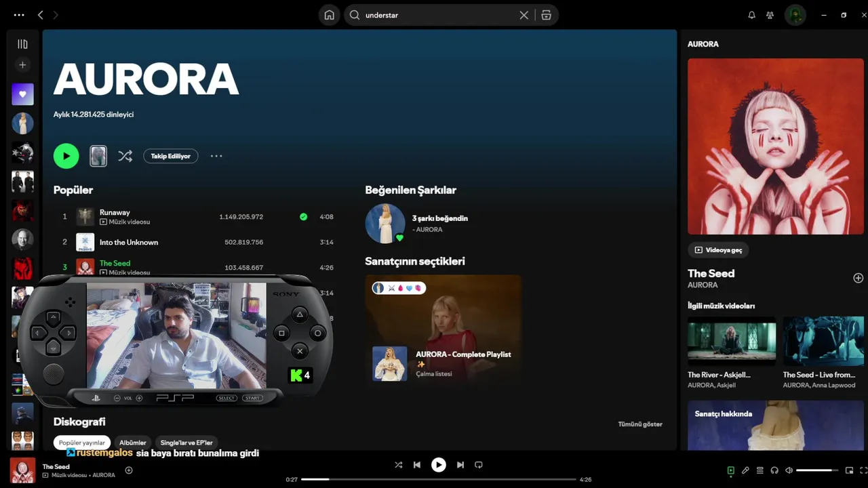Clear the search text with the X

[x=524, y=15]
